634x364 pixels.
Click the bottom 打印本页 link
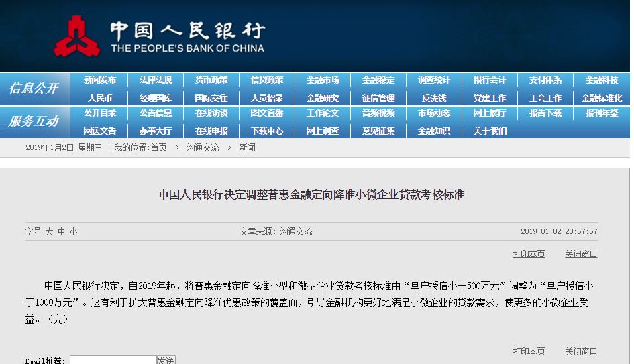click(529, 351)
